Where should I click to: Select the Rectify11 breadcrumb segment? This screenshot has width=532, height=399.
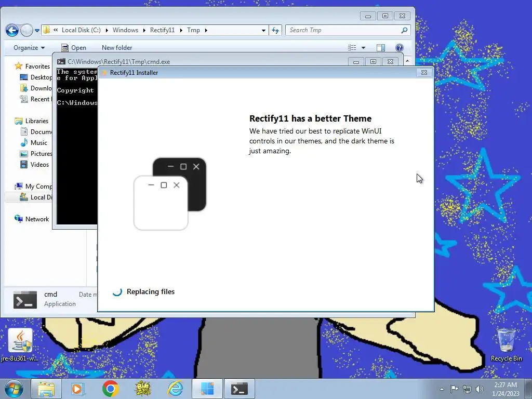pos(162,30)
